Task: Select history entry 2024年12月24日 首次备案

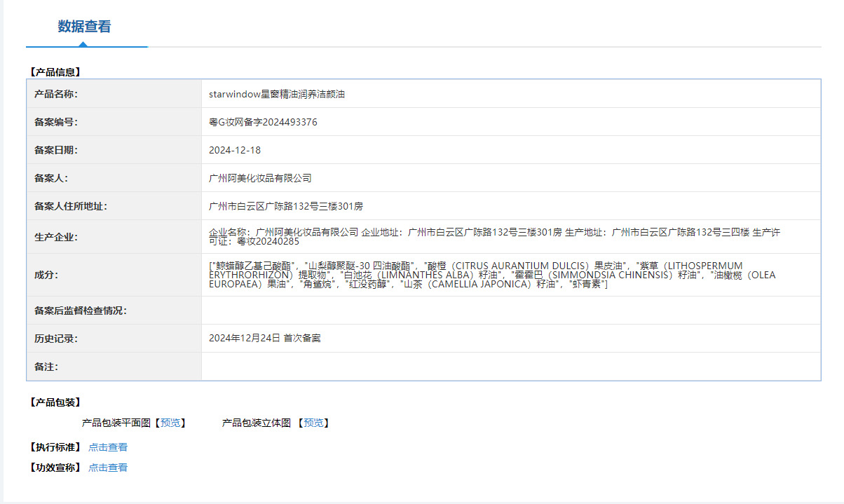Action: pos(265,338)
